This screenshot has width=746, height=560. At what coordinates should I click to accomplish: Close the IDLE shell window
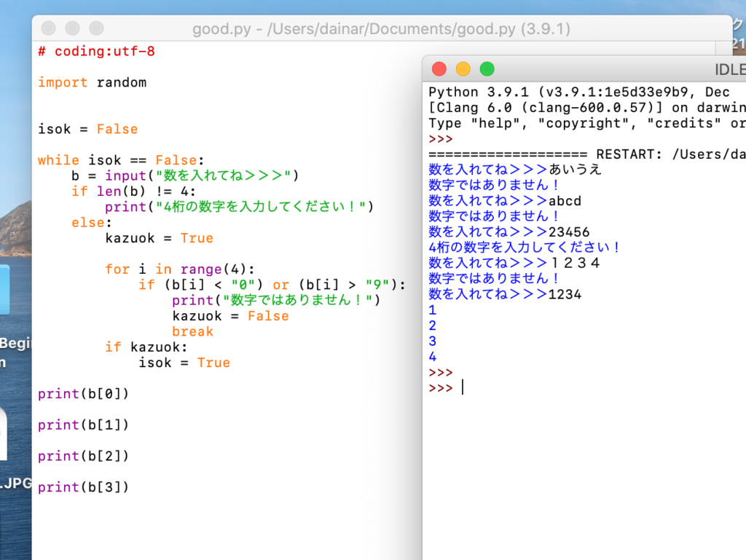[439, 69]
